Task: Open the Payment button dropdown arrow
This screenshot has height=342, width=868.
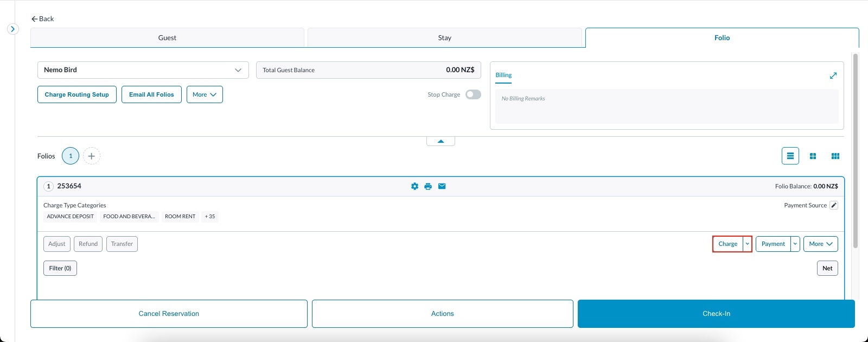Action: pos(795,244)
